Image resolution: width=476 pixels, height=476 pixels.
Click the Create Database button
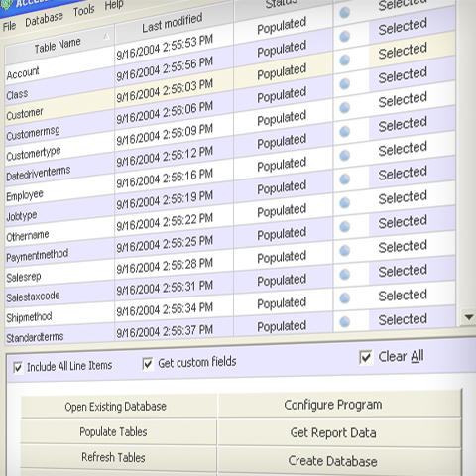coord(339,461)
